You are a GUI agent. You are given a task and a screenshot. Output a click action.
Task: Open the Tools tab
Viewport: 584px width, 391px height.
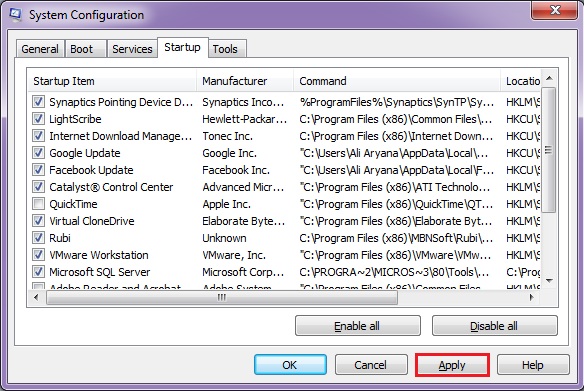226,49
